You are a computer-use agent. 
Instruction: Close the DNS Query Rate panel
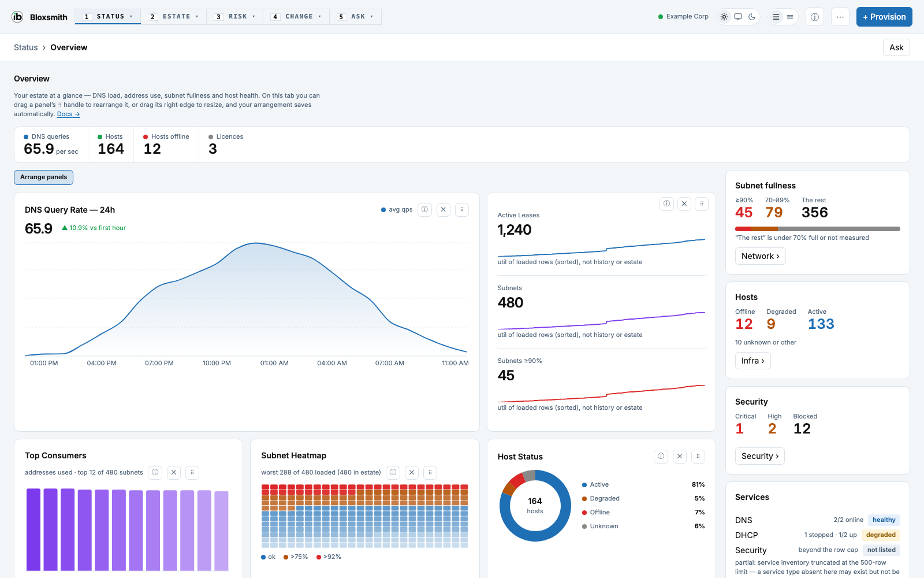444,209
